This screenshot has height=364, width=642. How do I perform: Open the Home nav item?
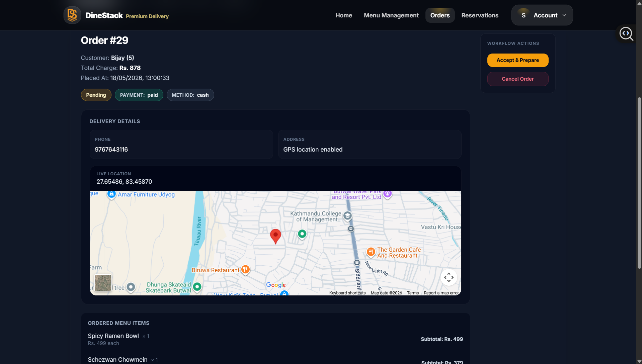[x=344, y=15]
